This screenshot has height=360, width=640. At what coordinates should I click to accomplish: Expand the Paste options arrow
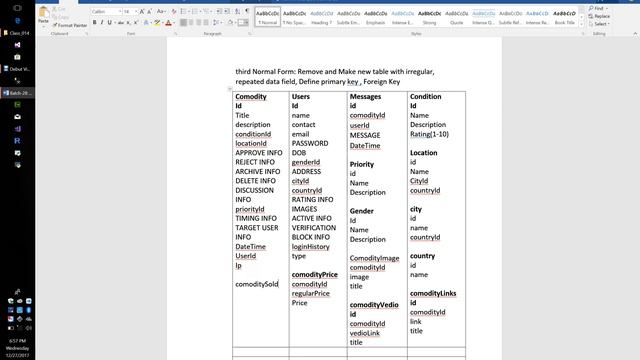coord(43,26)
